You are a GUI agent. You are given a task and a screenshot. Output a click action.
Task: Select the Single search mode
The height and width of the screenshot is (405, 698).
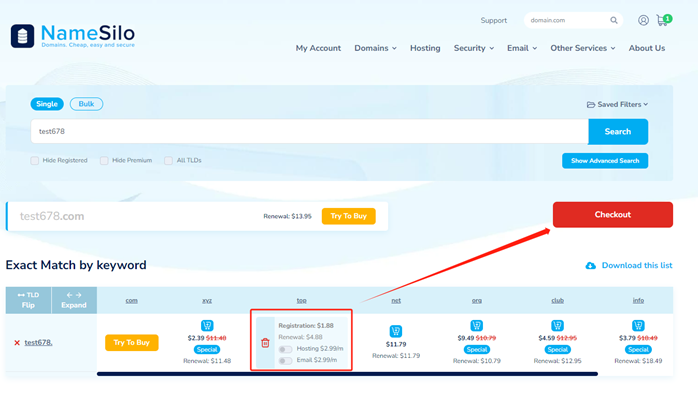pos(47,104)
